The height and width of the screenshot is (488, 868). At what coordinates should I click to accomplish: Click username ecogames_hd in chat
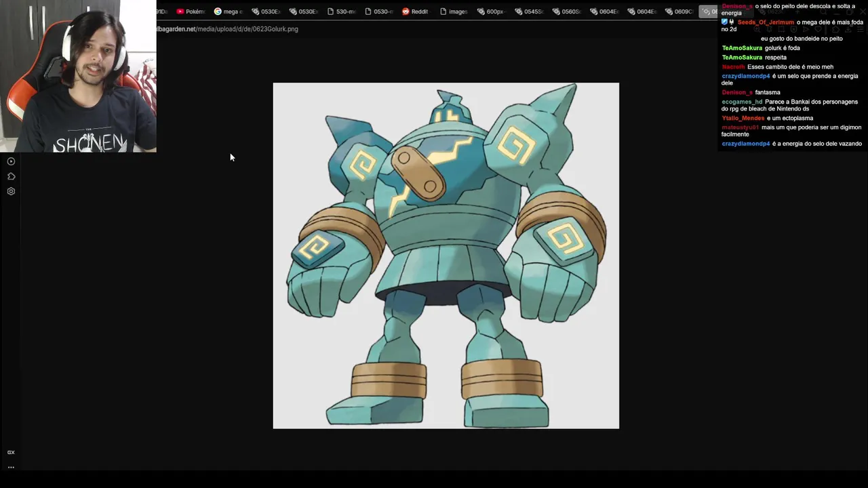pos(742,102)
